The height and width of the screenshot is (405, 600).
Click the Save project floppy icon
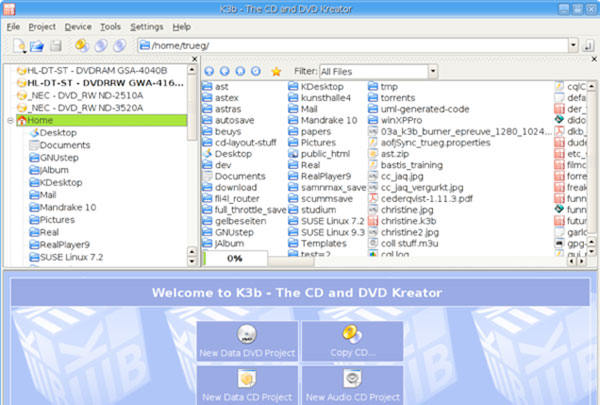[56, 46]
